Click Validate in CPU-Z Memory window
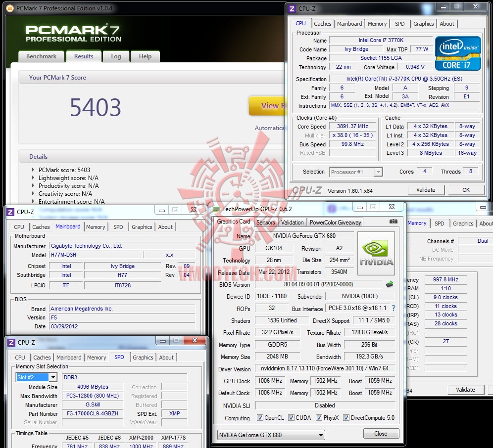The height and width of the screenshot is (448, 493). coord(465,390)
